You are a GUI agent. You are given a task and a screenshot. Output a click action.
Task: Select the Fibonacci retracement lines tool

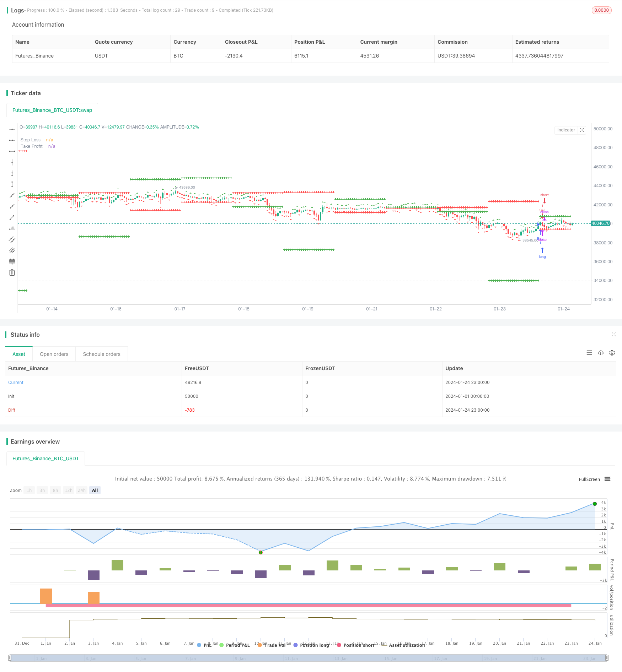[x=12, y=261]
